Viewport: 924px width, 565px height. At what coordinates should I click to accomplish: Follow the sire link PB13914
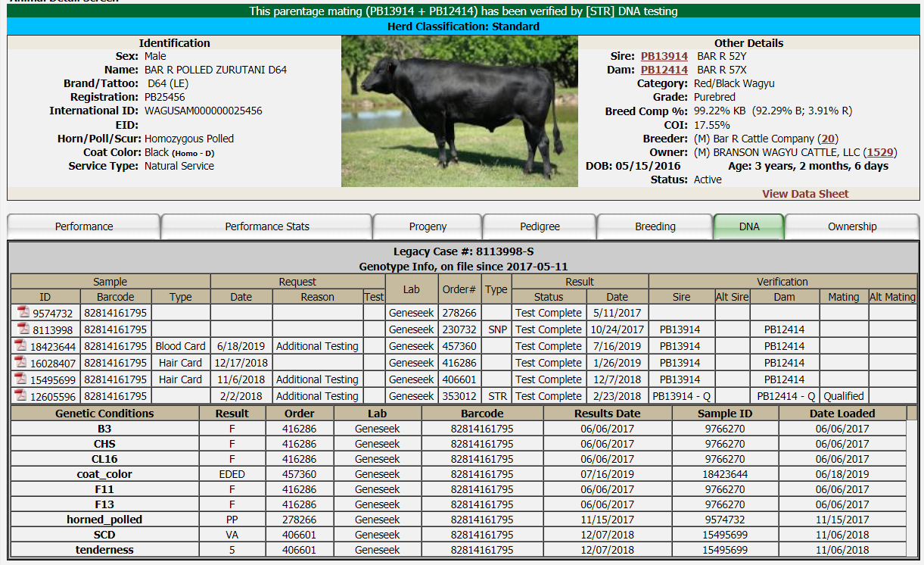(x=664, y=56)
